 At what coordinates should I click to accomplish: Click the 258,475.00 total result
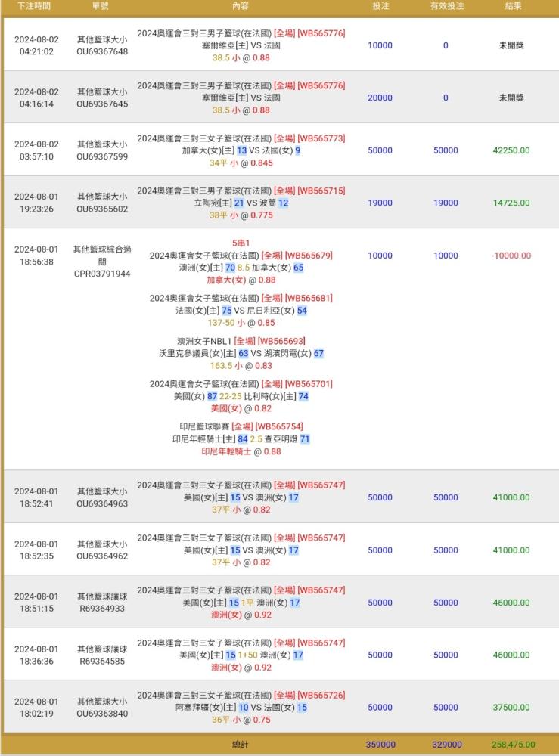[511, 745]
